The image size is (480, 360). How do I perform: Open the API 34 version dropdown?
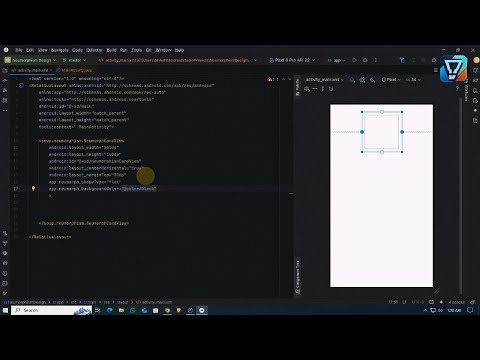[x=413, y=80]
